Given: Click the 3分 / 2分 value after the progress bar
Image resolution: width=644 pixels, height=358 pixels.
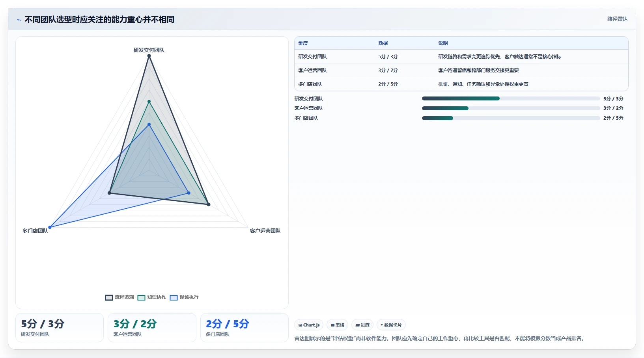Looking at the screenshot, I should point(613,108).
